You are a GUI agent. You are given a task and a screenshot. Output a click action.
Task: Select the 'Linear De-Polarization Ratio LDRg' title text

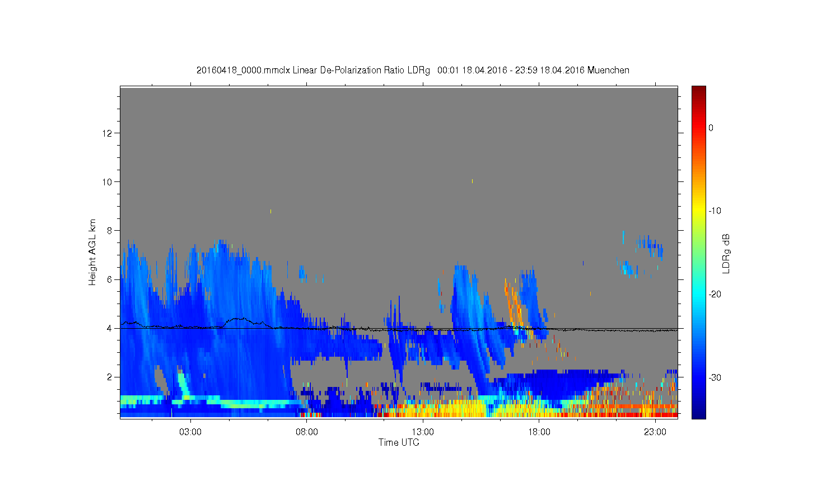(x=361, y=71)
